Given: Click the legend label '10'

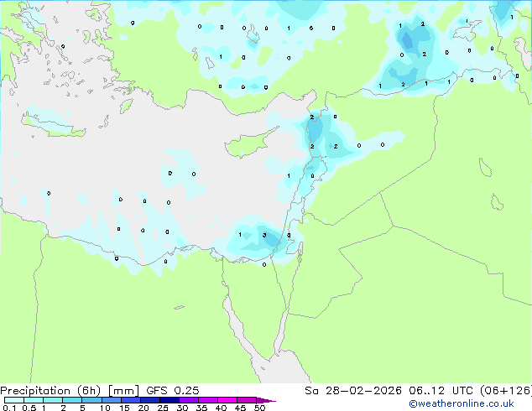Looking at the screenshot, I should tap(105, 408).
